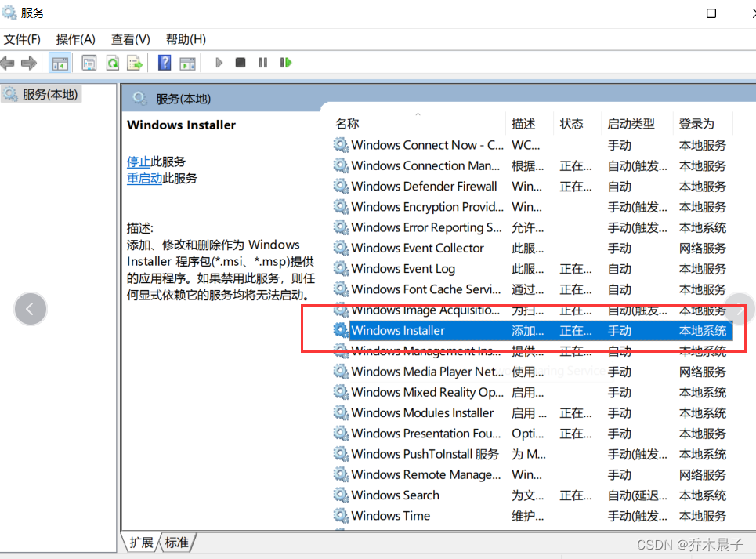Screen dimensions: 756x559
Task: Click gear icon for Windows Event Log
Action: click(341, 268)
